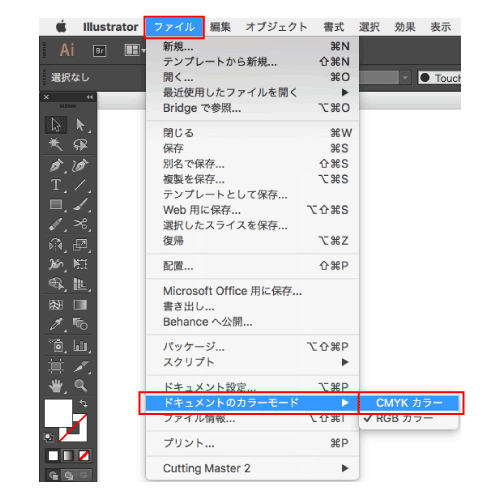Image resolution: width=500 pixels, height=500 pixels.
Task: Select the Eyedropper tool
Action: [56, 324]
